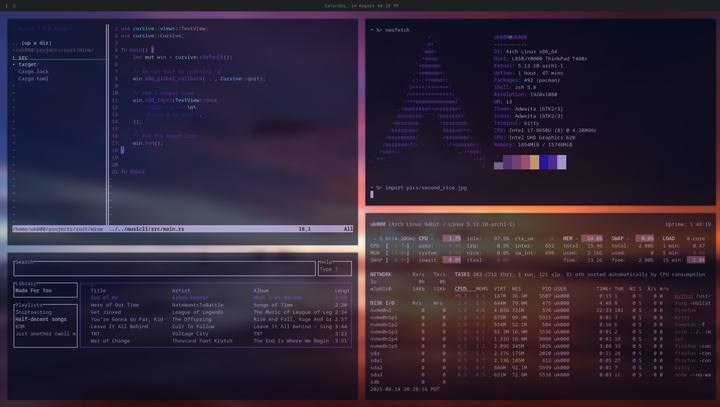Switch to workspace 2 in top bar
Screen dimensions: 720x407
tap(14, 6)
